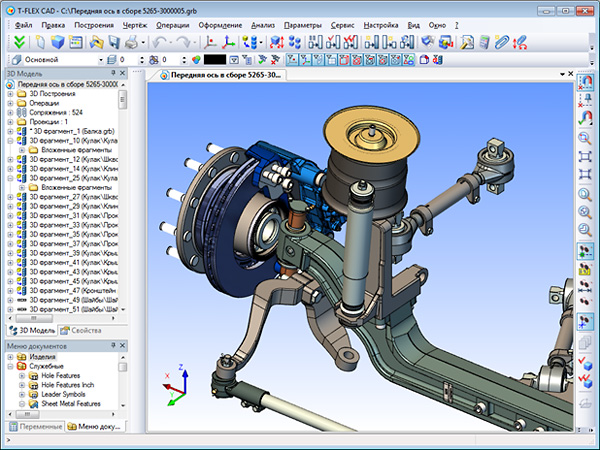Screen dimensions: 600x450
Task: Expand the 3D Построения folder
Action: [x=10, y=94]
